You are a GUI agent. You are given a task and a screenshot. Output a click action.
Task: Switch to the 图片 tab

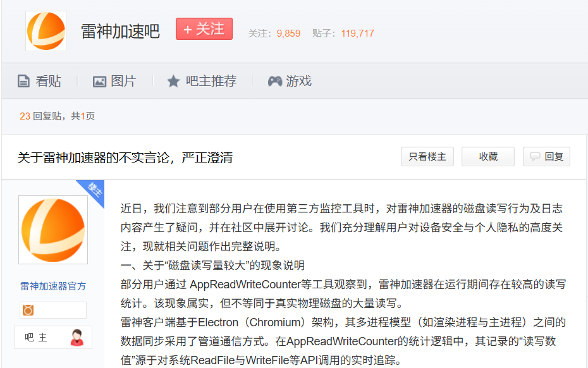(114, 81)
